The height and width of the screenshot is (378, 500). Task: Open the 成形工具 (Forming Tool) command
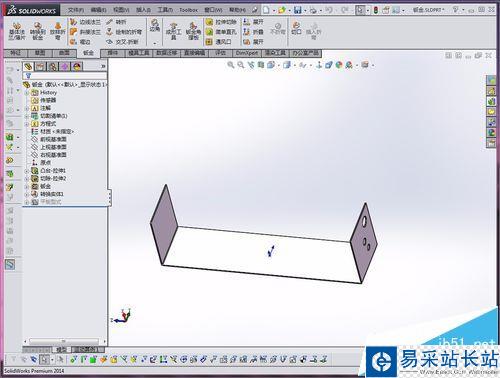[173, 31]
